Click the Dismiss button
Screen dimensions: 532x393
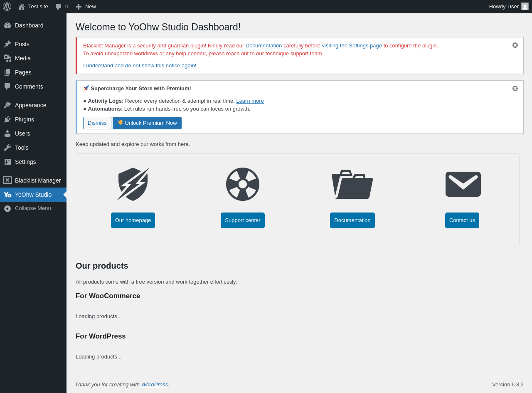[97, 123]
